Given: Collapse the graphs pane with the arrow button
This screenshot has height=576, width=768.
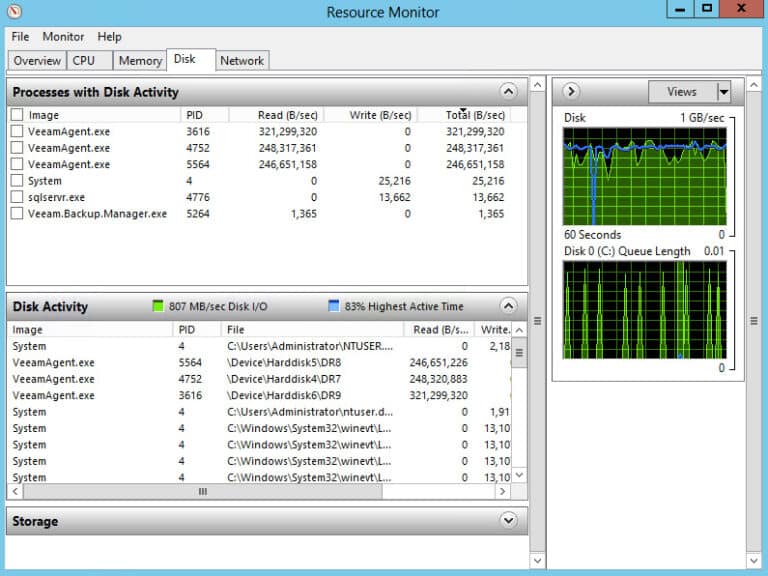Looking at the screenshot, I should (x=571, y=91).
